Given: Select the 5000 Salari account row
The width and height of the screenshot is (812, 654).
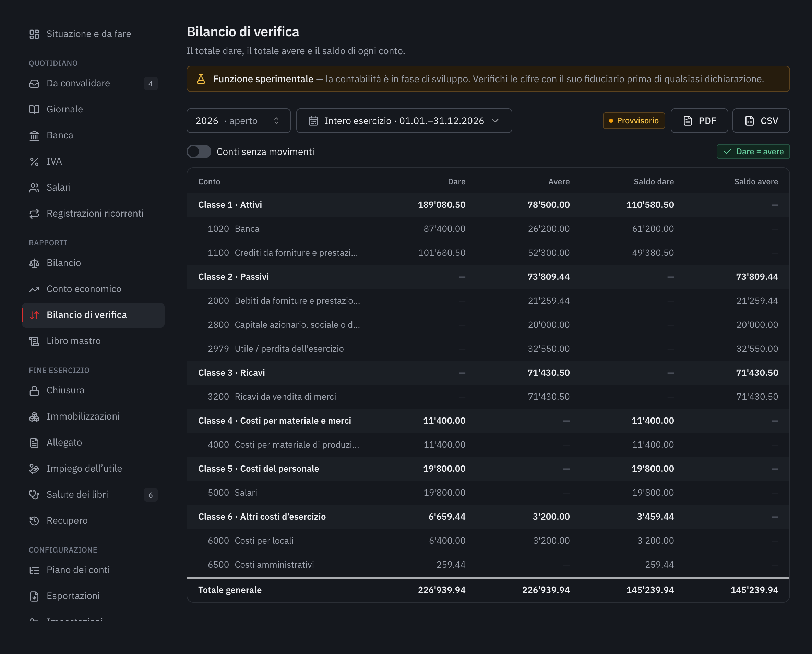Looking at the screenshot, I should [488, 493].
